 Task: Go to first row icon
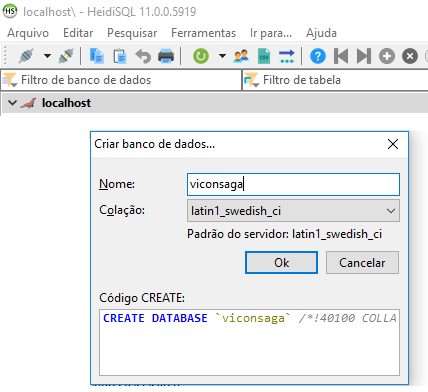[341, 56]
